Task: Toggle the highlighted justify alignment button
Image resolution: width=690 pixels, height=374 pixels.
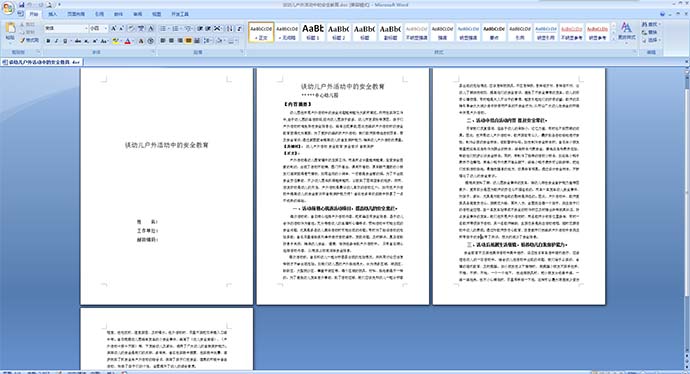Action: 188,41
